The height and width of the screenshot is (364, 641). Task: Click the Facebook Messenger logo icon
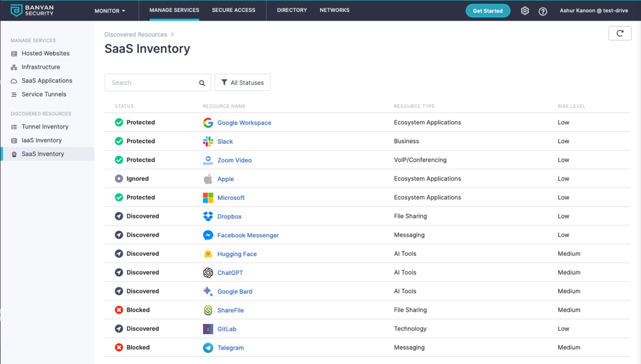[x=208, y=235]
